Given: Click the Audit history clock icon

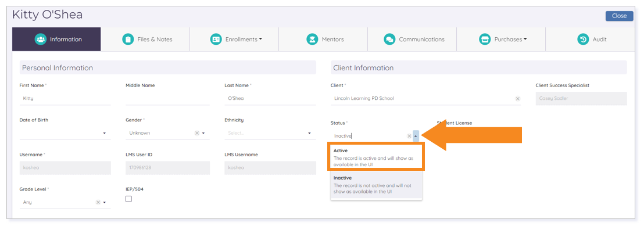Looking at the screenshot, I should 583,40.
